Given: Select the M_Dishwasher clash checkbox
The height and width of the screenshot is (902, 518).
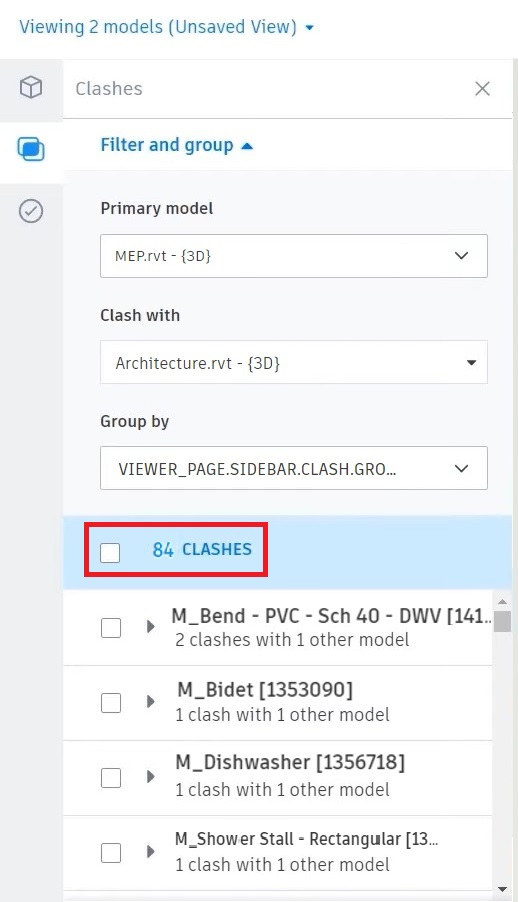Looking at the screenshot, I should coord(111,777).
